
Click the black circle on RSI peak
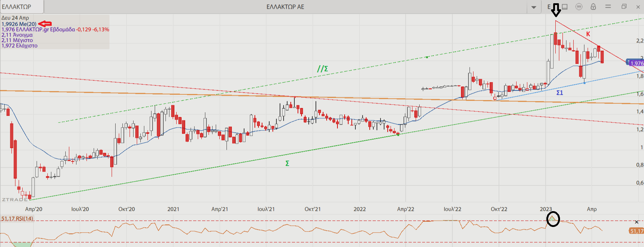pyautogui.click(x=553, y=219)
